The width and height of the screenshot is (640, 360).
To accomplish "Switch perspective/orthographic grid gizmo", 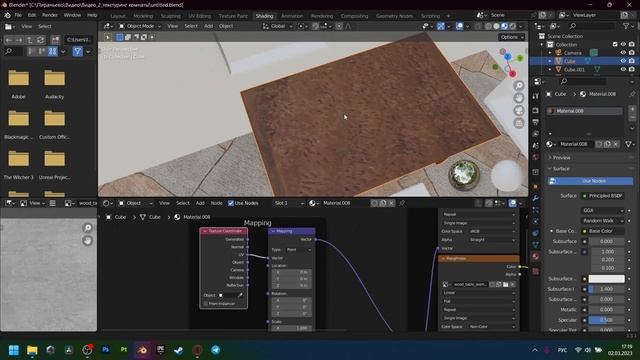I will point(519,123).
